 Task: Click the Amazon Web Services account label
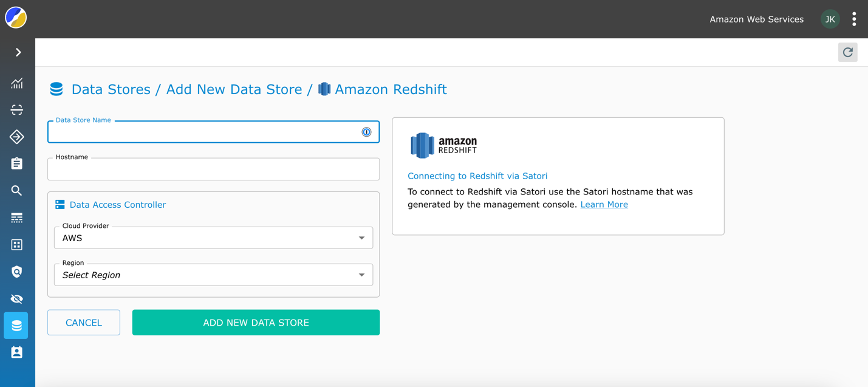pos(756,19)
